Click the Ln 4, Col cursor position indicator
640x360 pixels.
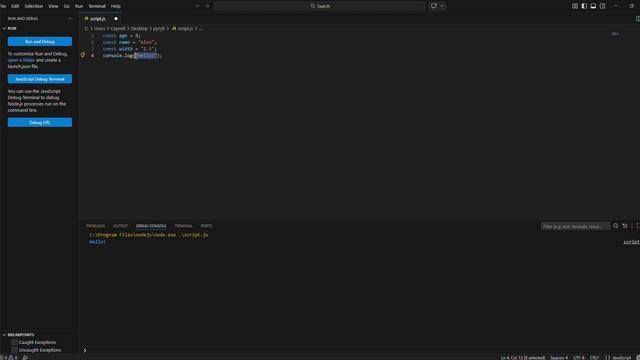click(523, 358)
